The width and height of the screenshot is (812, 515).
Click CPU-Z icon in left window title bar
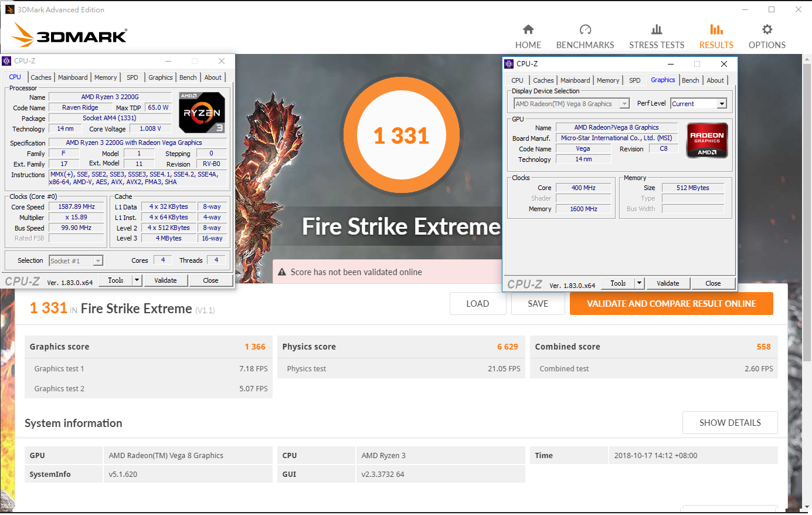pos(7,61)
